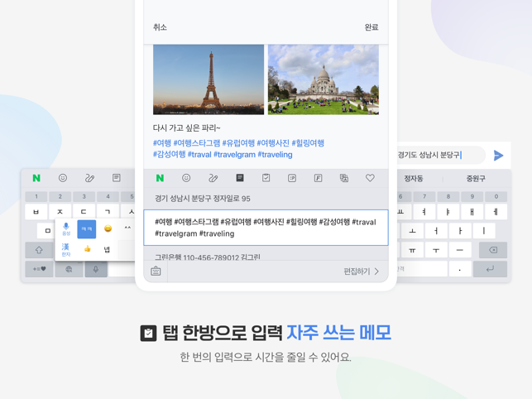
Task: Choose the 넵 quick reply in popup
Action: [x=107, y=250]
